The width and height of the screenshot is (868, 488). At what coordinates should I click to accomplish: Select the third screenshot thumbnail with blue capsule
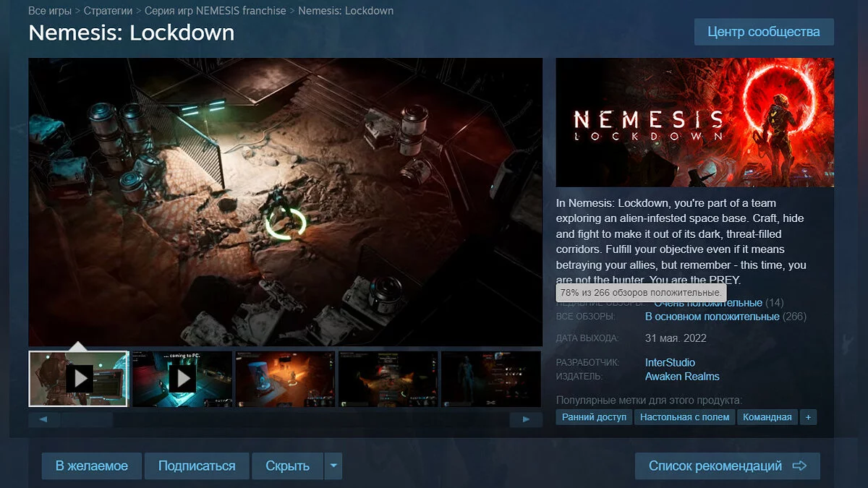coord(285,378)
